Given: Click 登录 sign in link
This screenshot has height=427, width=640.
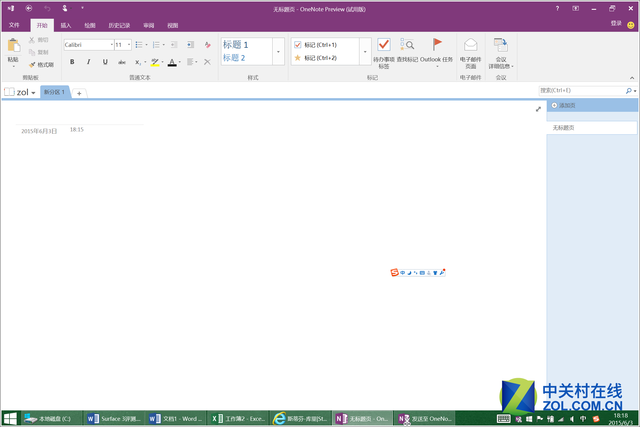Looking at the screenshot, I should (x=616, y=23).
